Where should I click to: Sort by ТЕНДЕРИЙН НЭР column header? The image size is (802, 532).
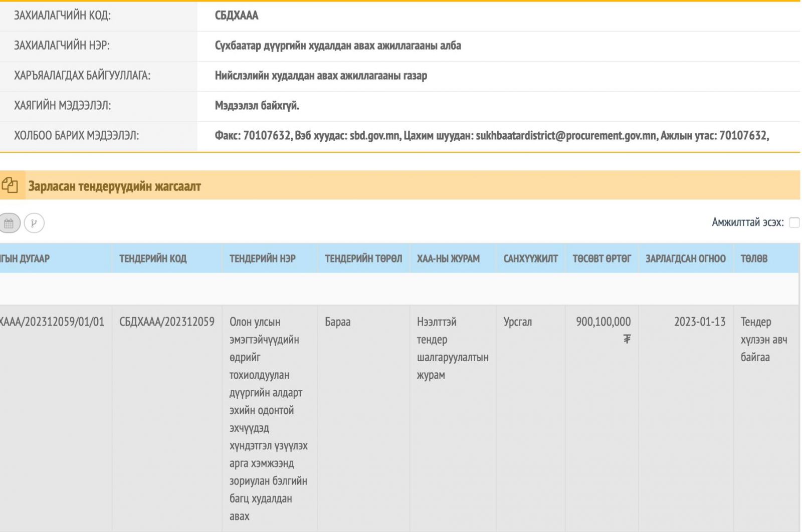[x=262, y=258]
